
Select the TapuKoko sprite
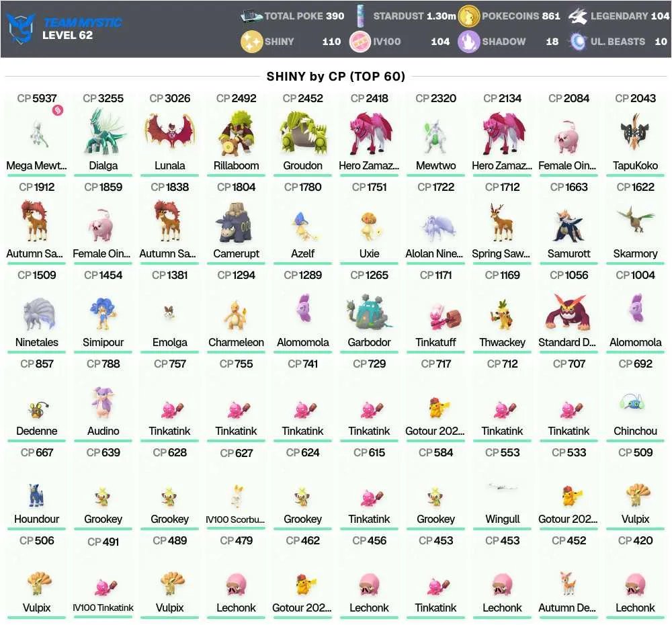[635, 131]
